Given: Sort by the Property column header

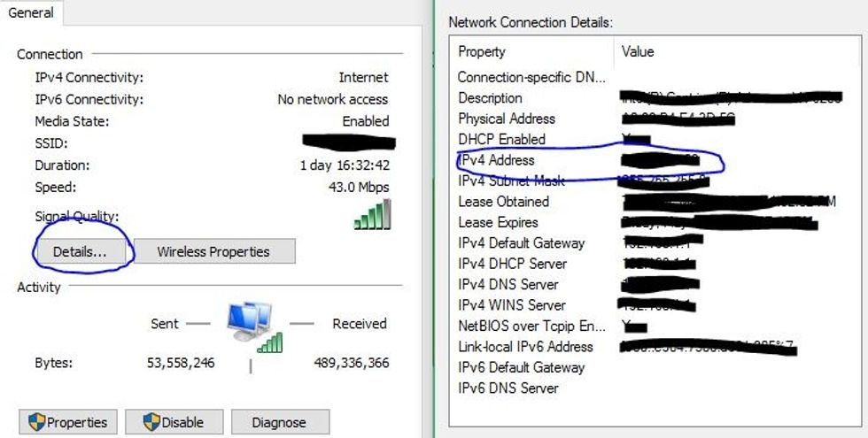Looking at the screenshot, I should 531,52.
